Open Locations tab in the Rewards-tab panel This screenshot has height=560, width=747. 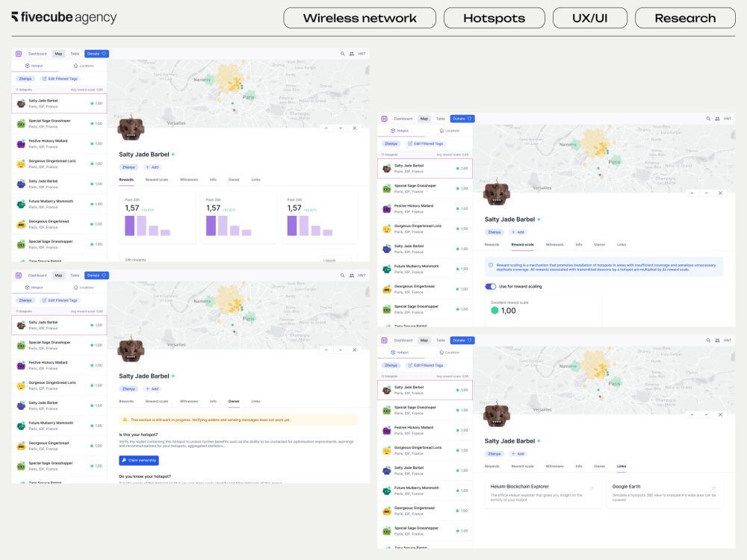point(84,66)
